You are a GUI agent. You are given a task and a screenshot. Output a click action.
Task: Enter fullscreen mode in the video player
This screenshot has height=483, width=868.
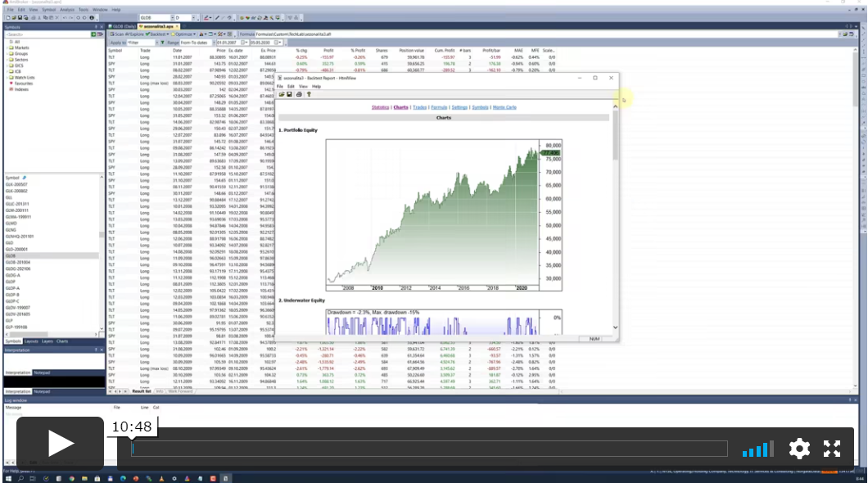click(x=831, y=448)
